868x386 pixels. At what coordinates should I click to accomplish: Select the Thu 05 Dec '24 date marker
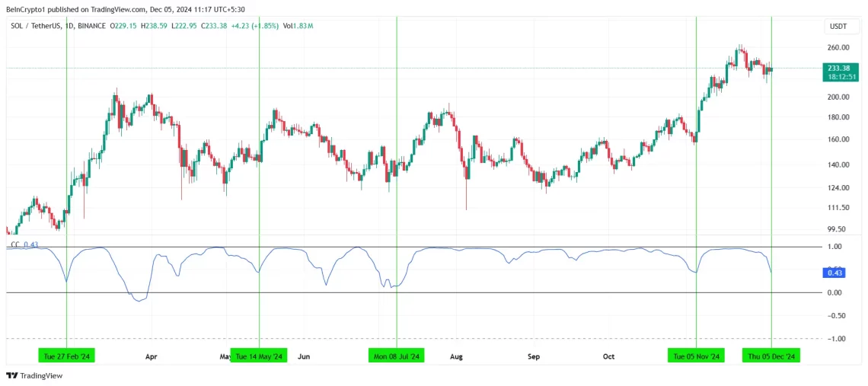pos(771,356)
